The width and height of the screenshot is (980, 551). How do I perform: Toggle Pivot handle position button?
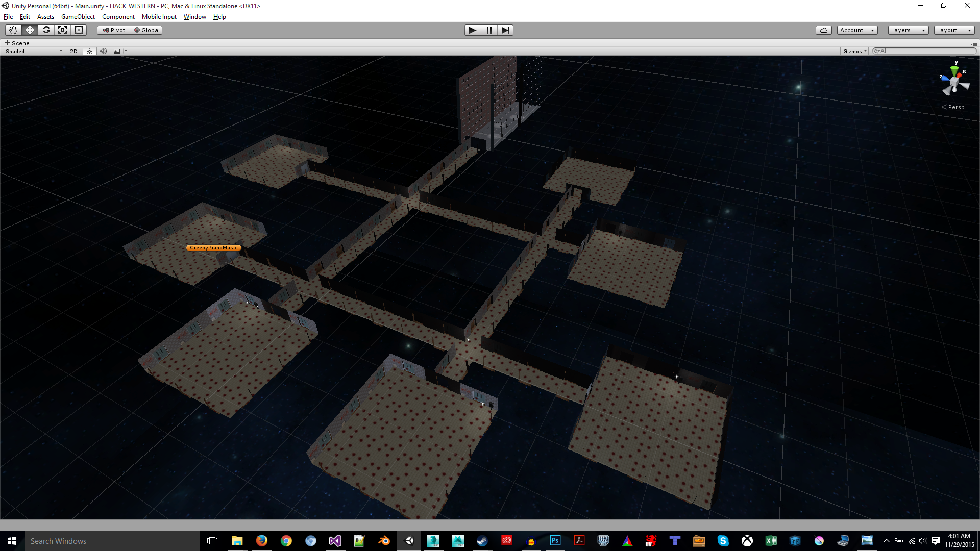[114, 30]
